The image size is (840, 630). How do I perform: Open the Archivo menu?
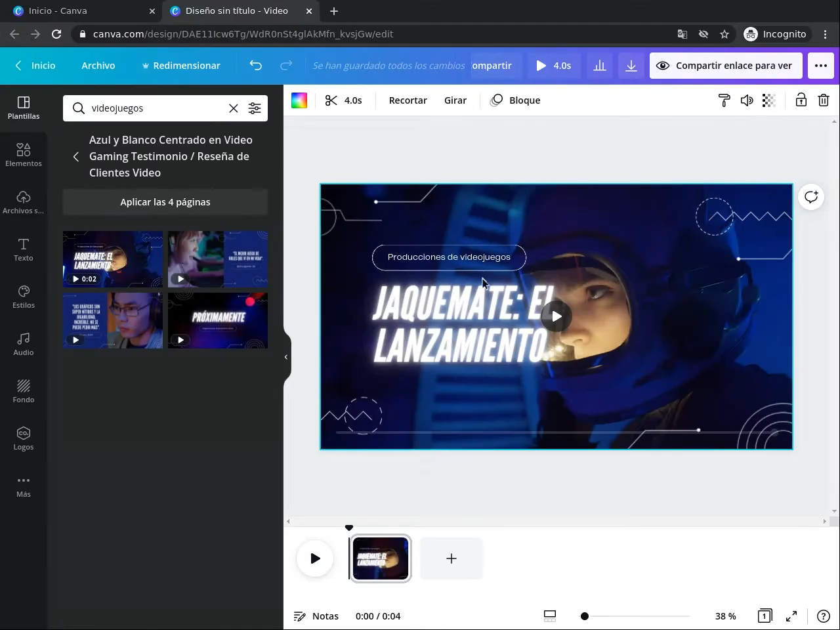(98, 66)
